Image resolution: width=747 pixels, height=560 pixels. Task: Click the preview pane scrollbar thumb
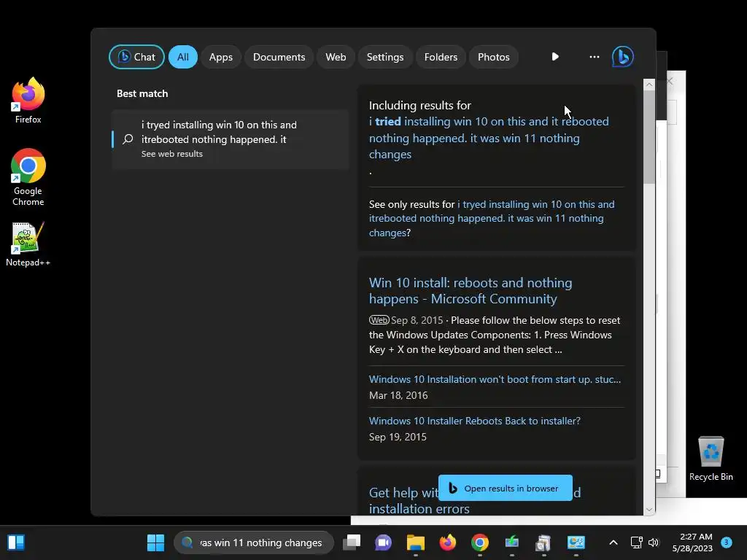pos(649,137)
